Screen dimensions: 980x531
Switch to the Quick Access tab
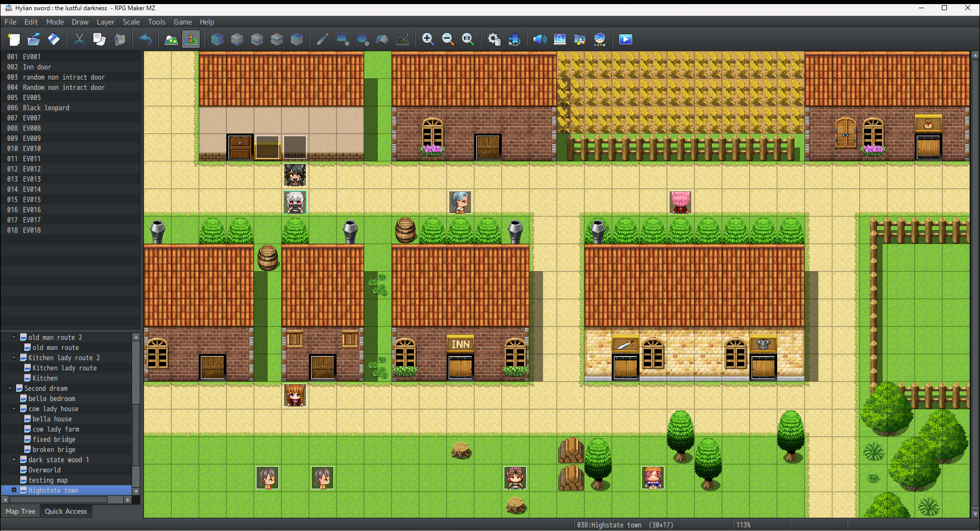coord(66,511)
